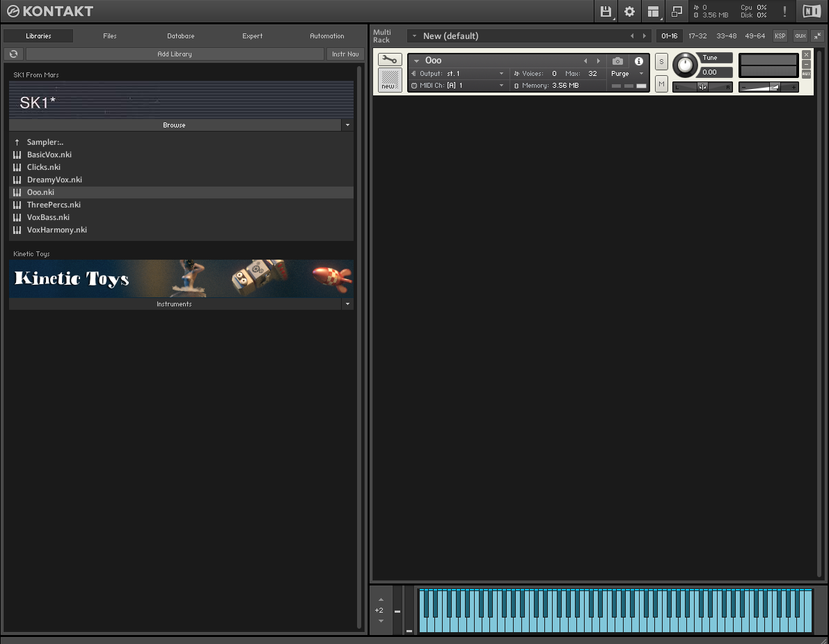Select VoxHarmony.nki in the list
Viewport: 829px width, 644px height.
[x=182, y=230]
